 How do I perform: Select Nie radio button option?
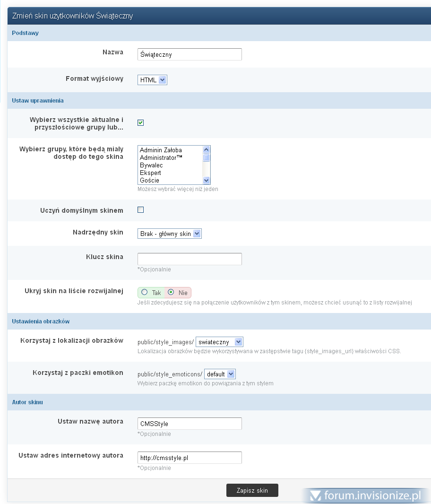[171, 293]
